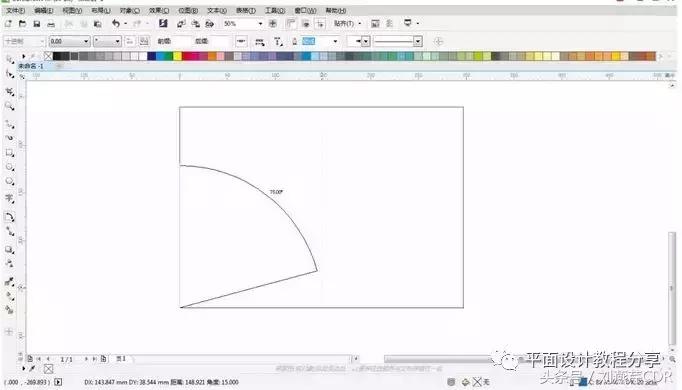This screenshot has height=390, width=682.
Task: Select the Drop Shadow effects tool
Action: 9,250
